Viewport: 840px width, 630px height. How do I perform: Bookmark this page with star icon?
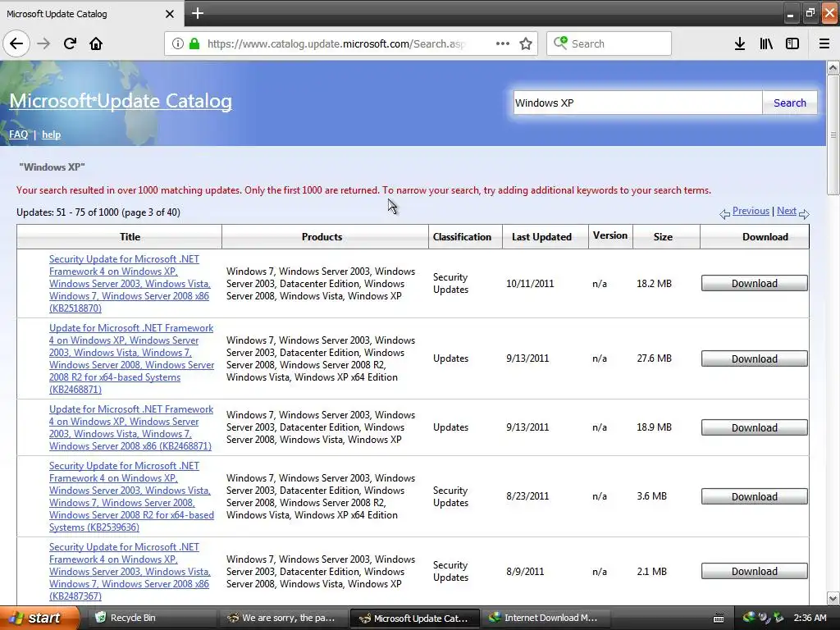[x=526, y=43]
